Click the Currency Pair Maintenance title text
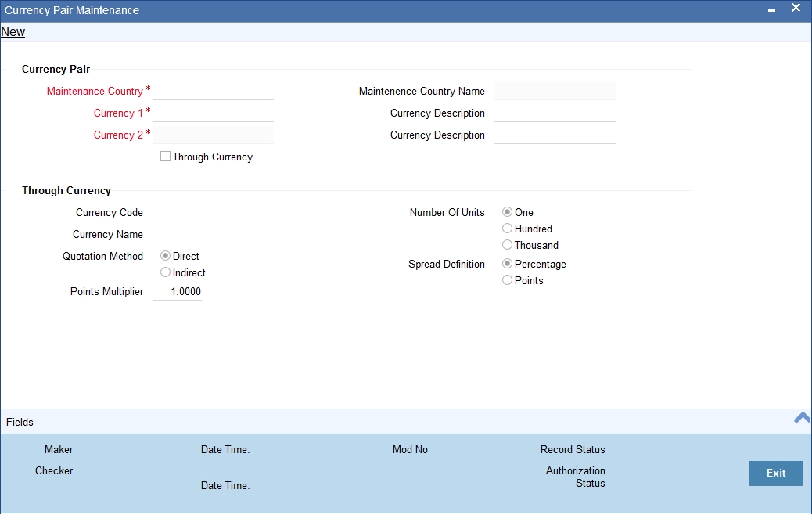Screen dimensions: 812x515 pyautogui.click(x=72, y=10)
